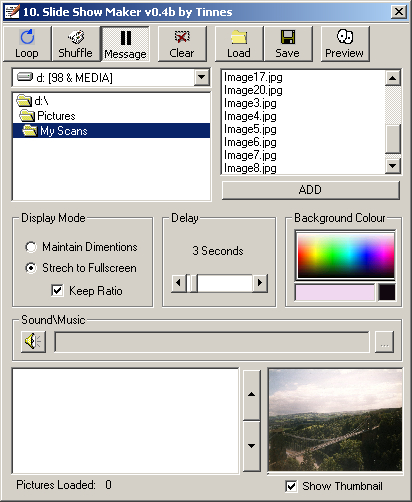The image size is (412, 502).
Task: Select the Pictures folder
Action: (111, 116)
